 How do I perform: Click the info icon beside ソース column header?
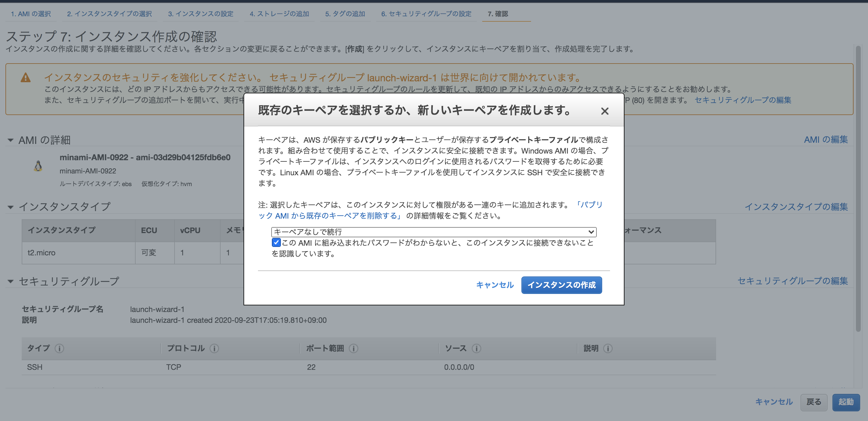(476, 349)
